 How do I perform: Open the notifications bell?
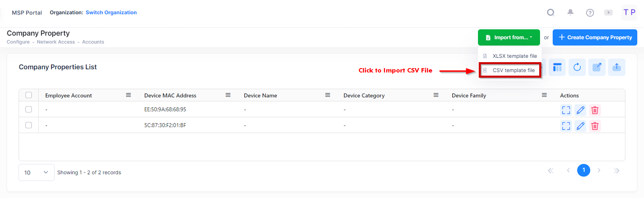(x=570, y=13)
